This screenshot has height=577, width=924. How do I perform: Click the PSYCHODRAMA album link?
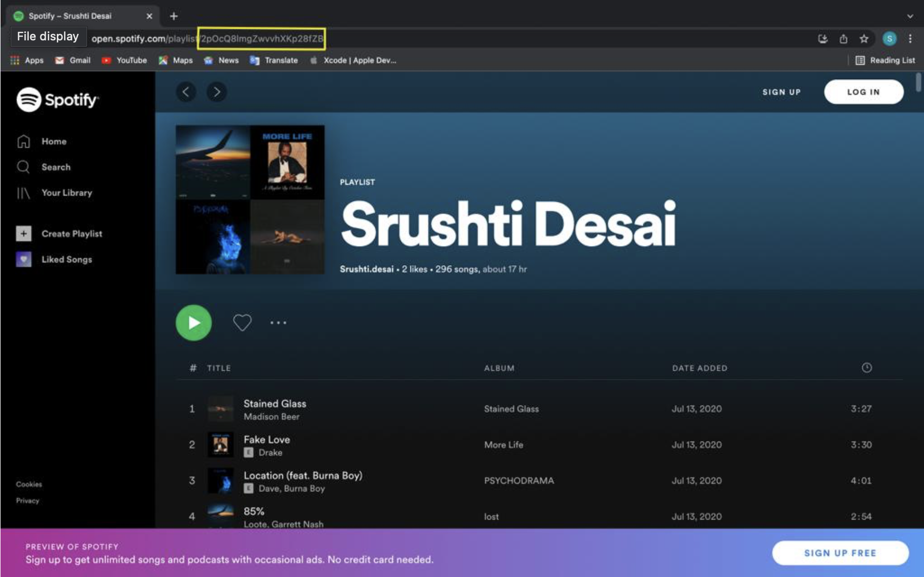coord(519,480)
